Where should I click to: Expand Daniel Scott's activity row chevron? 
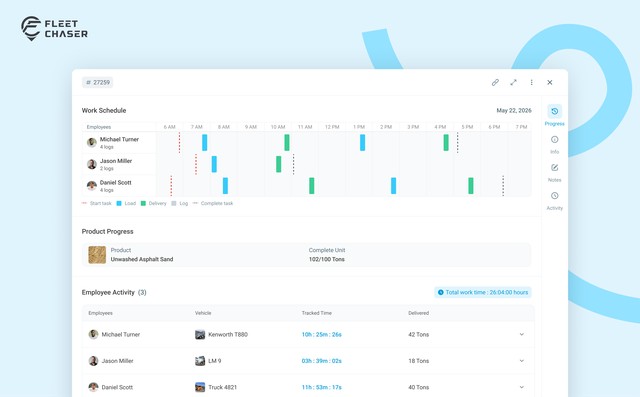click(522, 387)
